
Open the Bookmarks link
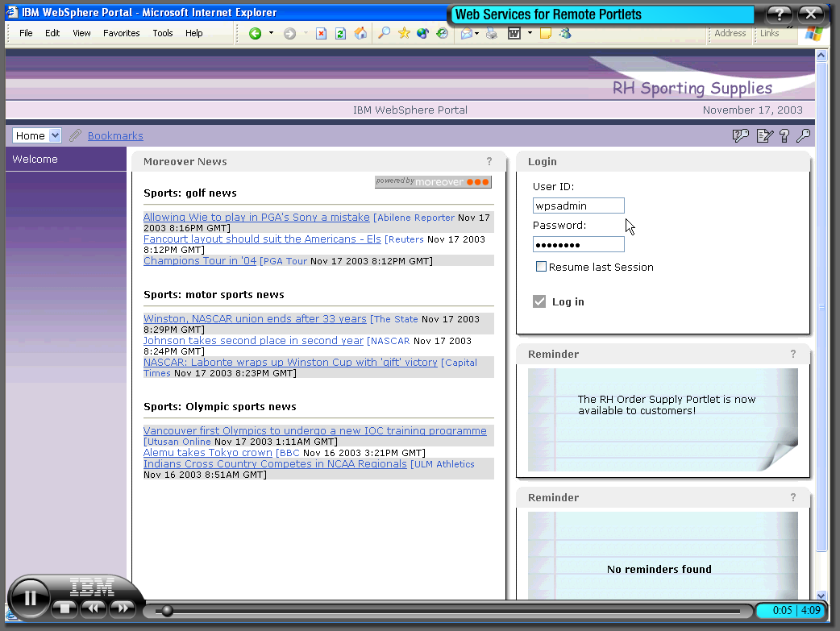pos(115,136)
